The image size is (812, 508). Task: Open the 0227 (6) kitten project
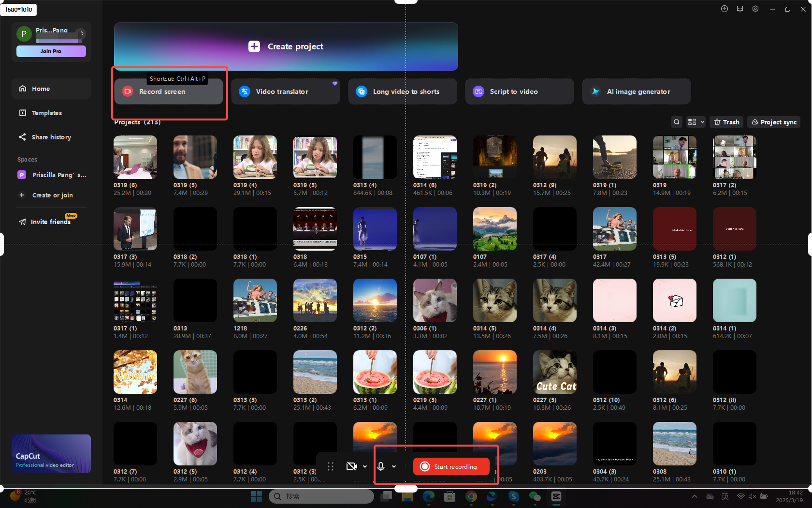tap(195, 372)
